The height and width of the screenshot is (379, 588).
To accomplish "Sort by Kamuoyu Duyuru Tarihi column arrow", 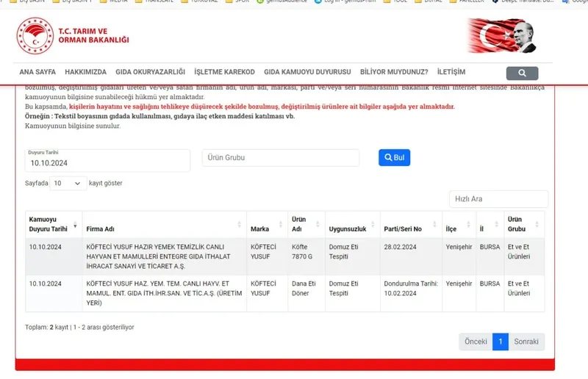I will coord(74,224).
